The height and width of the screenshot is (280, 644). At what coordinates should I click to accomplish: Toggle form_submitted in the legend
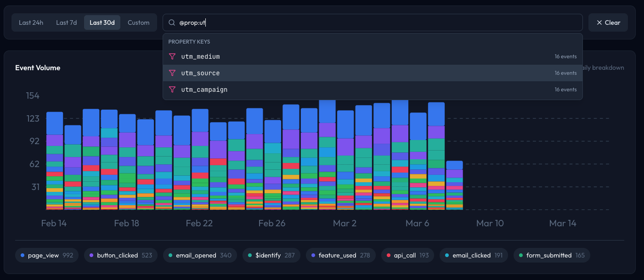[x=551, y=255]
